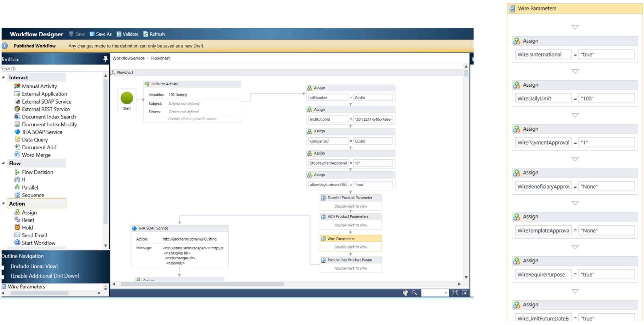
Task: Click the canvas horizontal scrollbar thumb
Action: coord(202,284)
